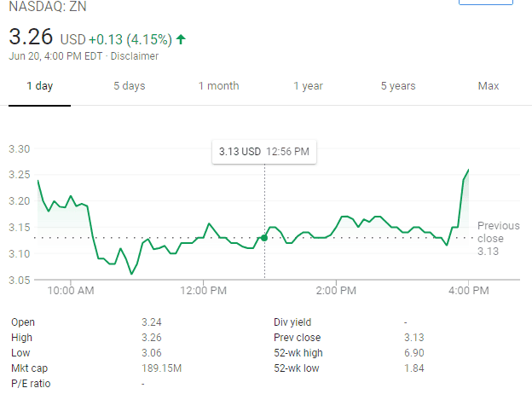Click the 10:00 AM time axis label
The image size is (532, 394).
pos(72,291)
